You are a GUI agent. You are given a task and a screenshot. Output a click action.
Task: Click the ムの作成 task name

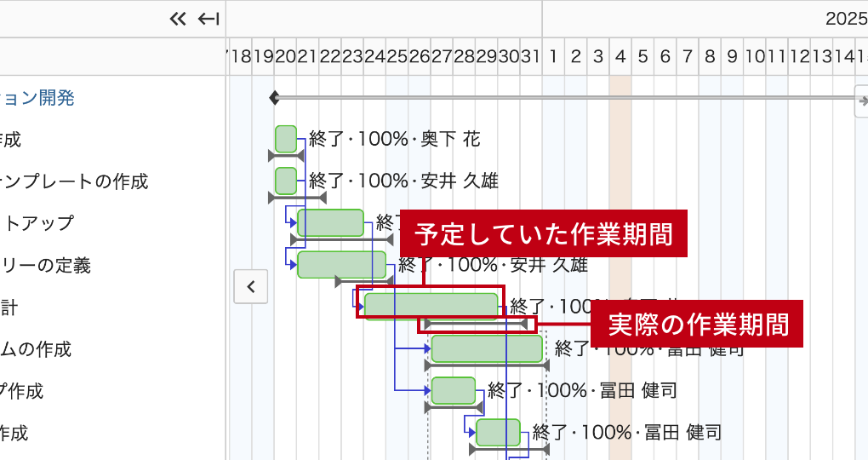pos(36,348)
